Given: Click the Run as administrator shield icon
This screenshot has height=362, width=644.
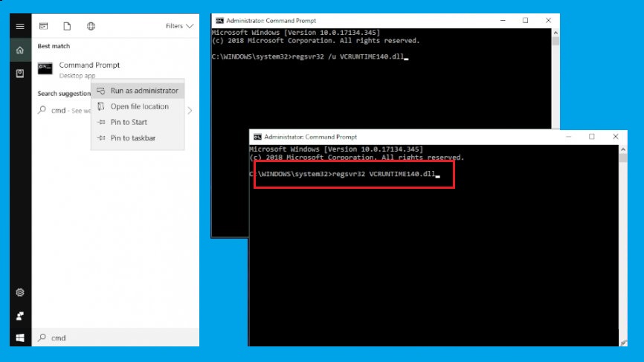Looking at the screenshot, I should tap(101, 90).
